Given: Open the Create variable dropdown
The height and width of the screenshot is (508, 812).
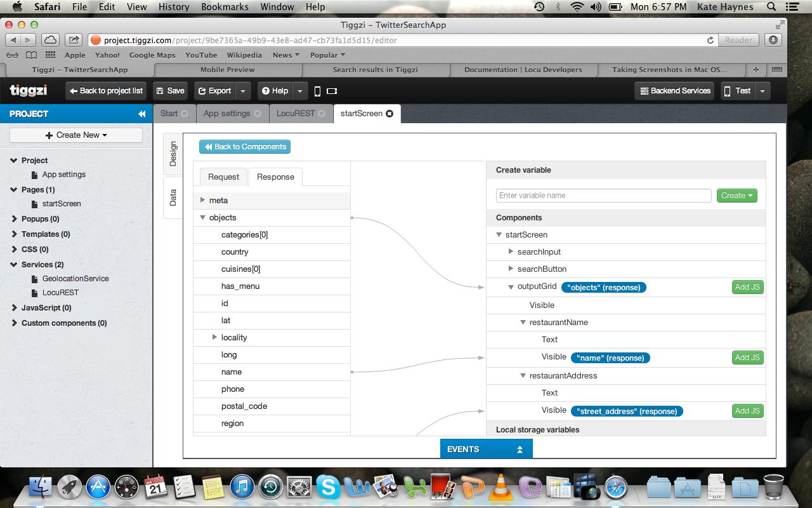Looking at the screenshot, I should point(737,196).
